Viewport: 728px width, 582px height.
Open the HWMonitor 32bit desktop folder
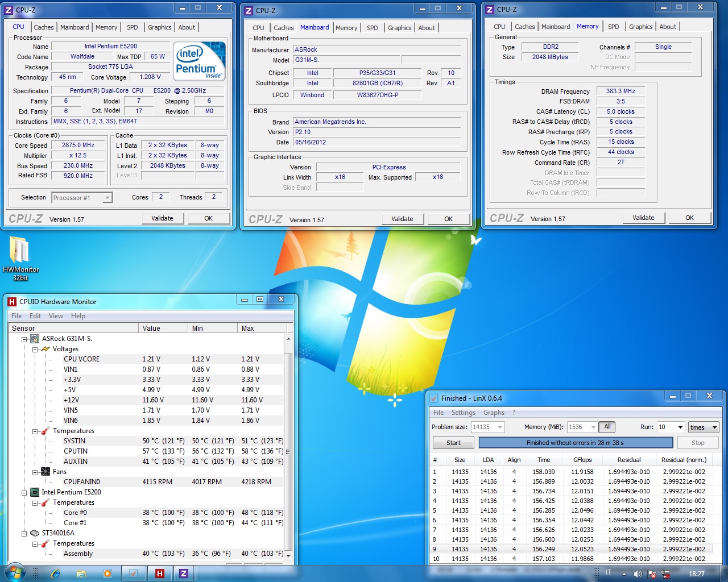point(20,258)
